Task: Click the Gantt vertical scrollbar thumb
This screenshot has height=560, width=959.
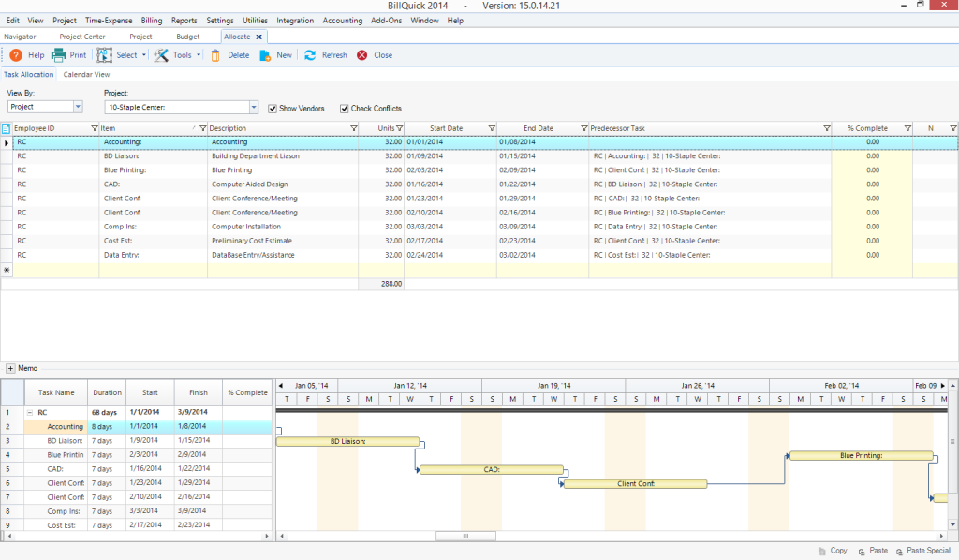Action: click(x=952, y=441)
